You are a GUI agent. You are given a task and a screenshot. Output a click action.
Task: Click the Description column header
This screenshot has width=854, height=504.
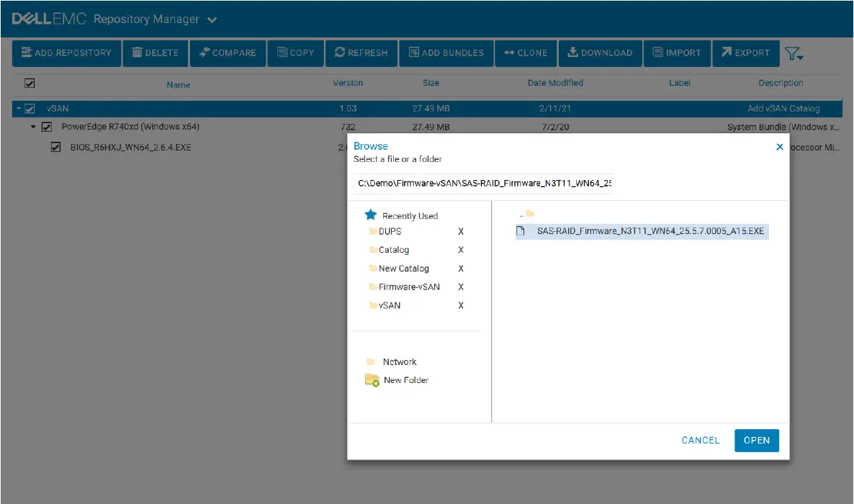point(781,83)
